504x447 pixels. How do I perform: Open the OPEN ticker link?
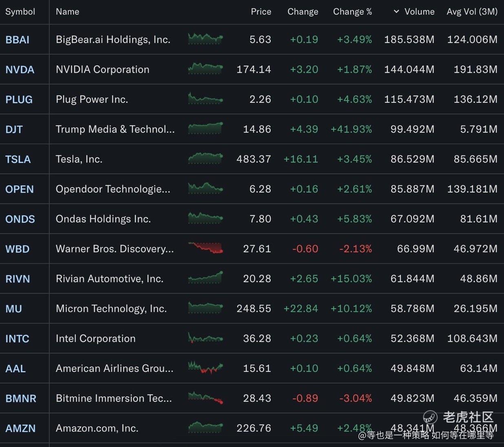click(20, 189)
